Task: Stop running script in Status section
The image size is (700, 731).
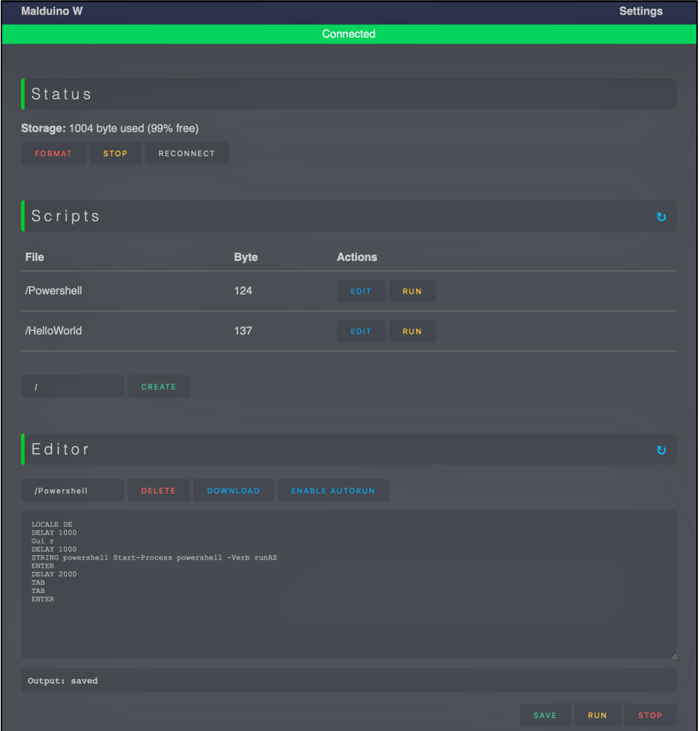Action: pos(115,153)
